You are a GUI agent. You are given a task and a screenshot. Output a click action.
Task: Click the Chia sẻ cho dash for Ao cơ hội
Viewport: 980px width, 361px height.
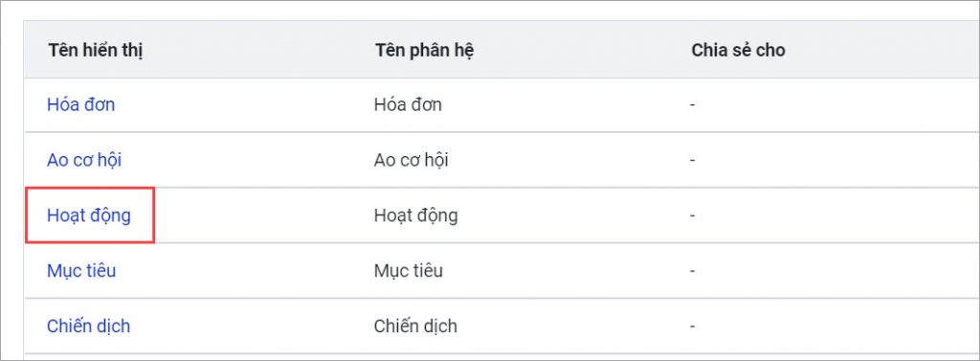tap(693, 161)
